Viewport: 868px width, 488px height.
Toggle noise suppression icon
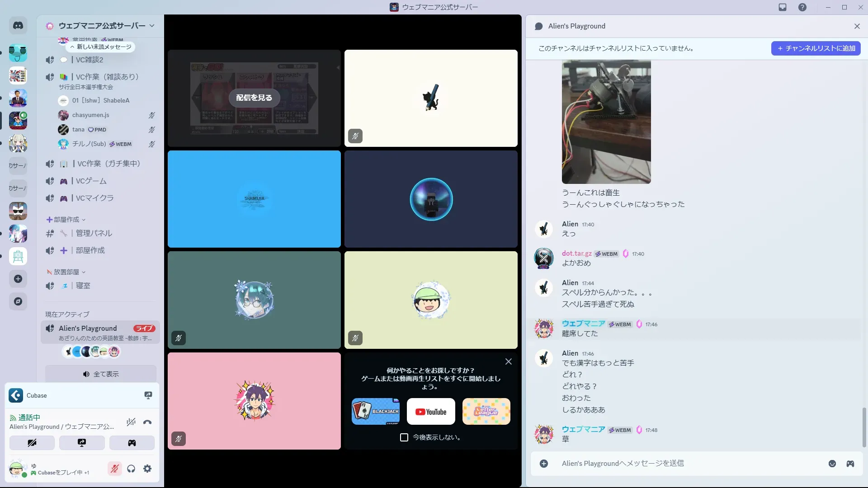[131, 422]
